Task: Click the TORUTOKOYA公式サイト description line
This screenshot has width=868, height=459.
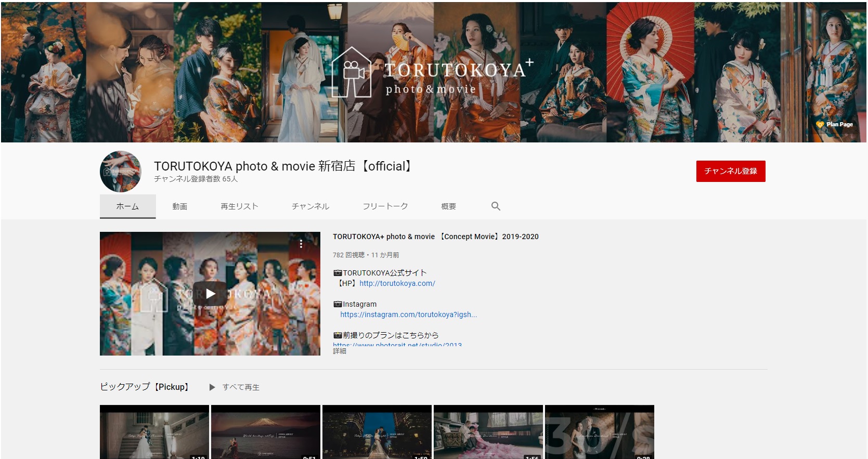Action: pos(380,273)
